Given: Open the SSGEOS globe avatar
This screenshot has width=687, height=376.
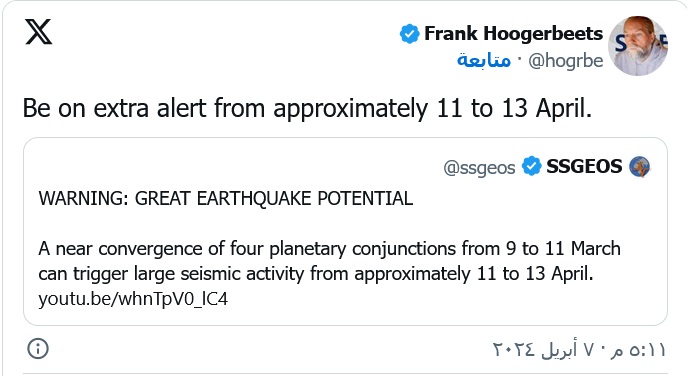Looking at the screenshot, I should point(640,167).
